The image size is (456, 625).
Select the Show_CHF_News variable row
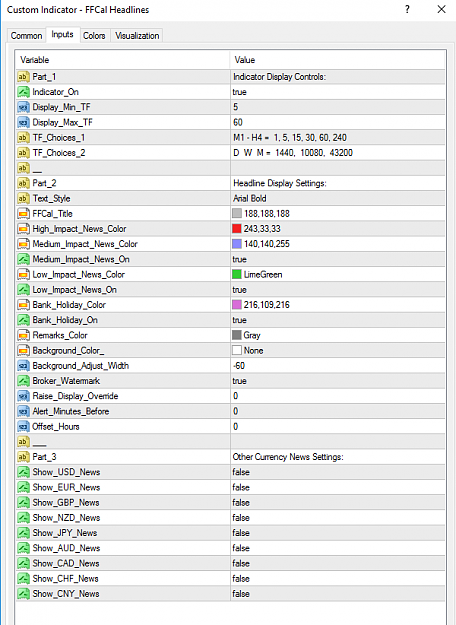[x=230, y=578]
